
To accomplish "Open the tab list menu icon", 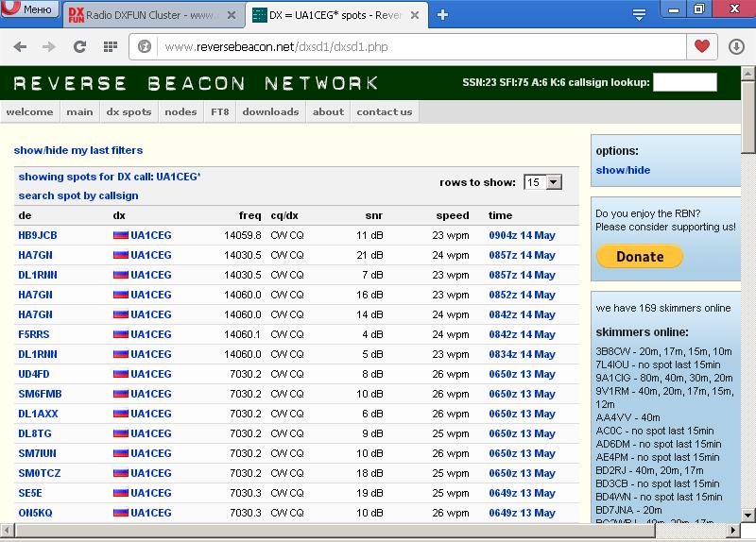I will [639, 15].
